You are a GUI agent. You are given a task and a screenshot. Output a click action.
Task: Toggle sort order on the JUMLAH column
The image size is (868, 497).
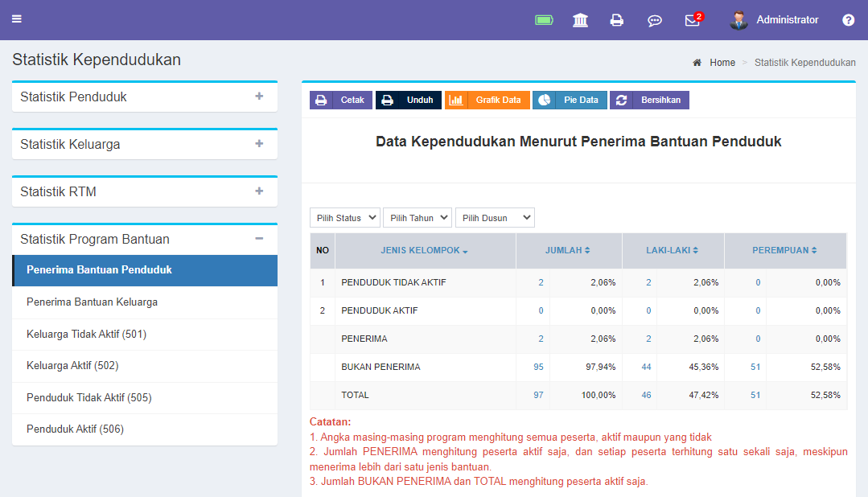coord(568,250)
